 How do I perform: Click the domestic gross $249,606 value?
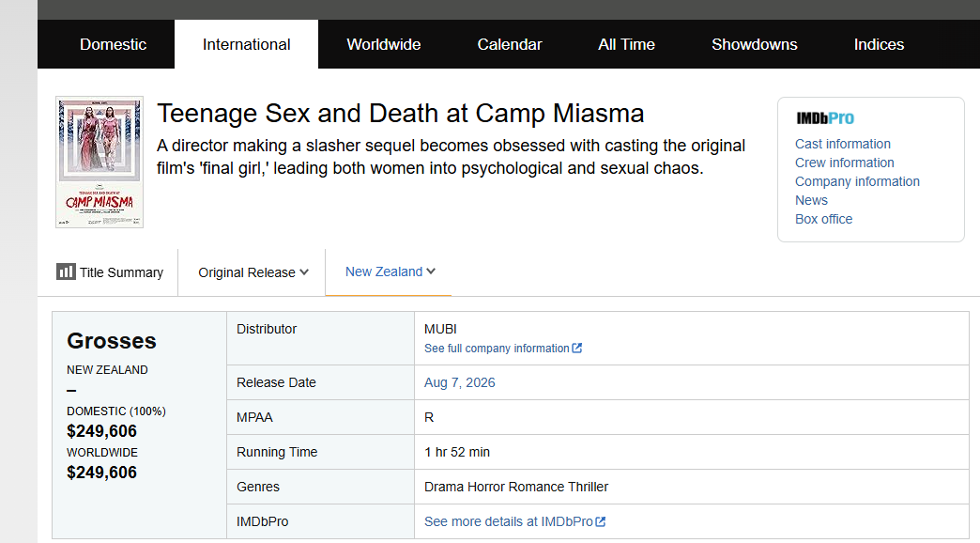102,431
